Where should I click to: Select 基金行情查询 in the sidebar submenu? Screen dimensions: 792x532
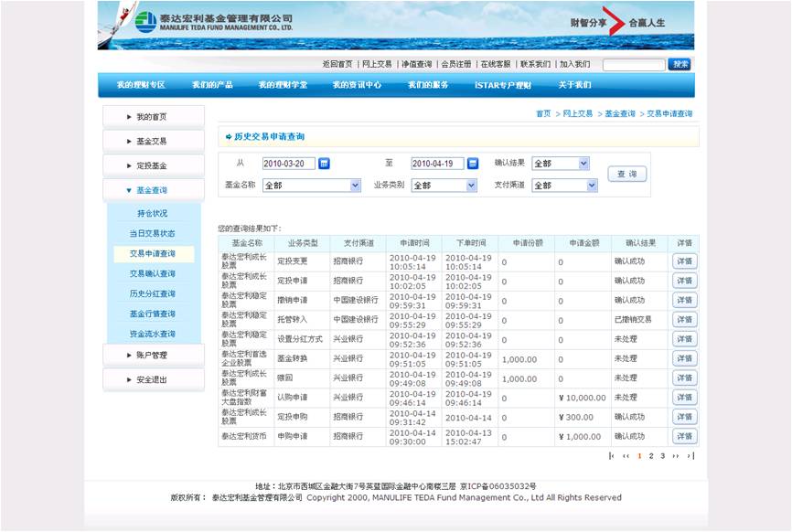pyautogui.click(x=153, y=314)
